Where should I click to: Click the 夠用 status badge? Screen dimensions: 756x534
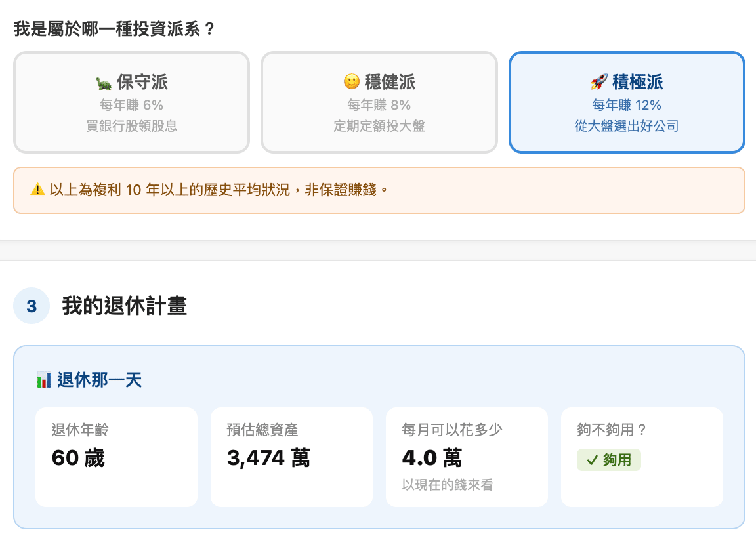tap(608, 460)
